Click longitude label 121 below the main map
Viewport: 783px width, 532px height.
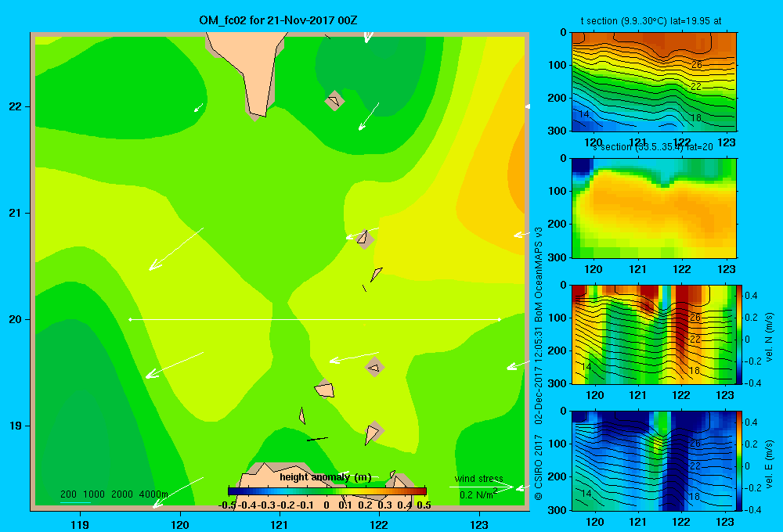(280, 524)
